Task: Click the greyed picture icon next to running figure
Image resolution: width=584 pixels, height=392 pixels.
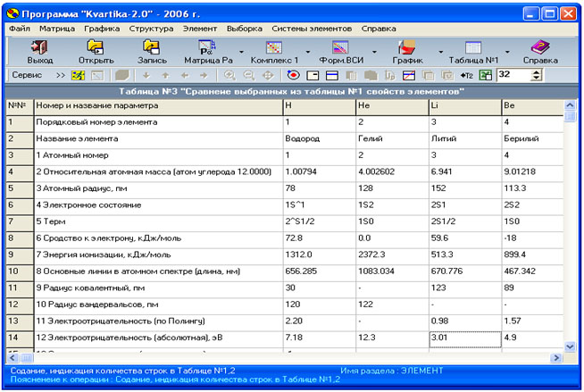Action: click(x=97, y=76)
